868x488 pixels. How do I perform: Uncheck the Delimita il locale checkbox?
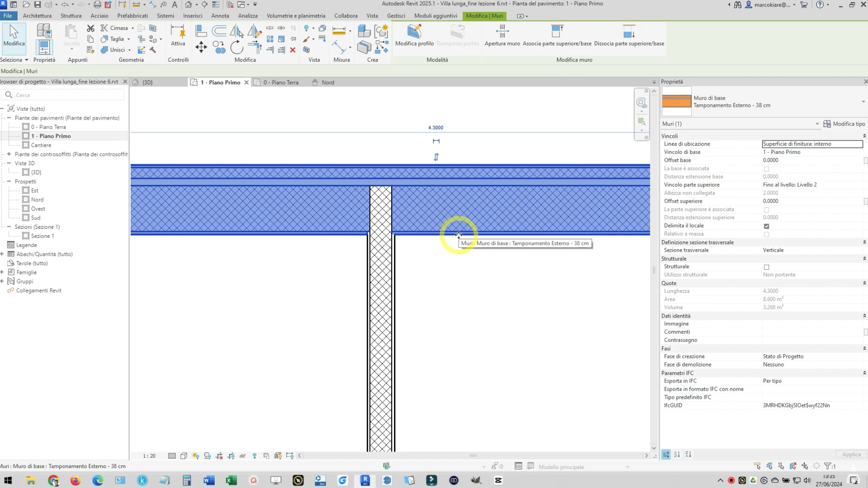pos(766,226)
